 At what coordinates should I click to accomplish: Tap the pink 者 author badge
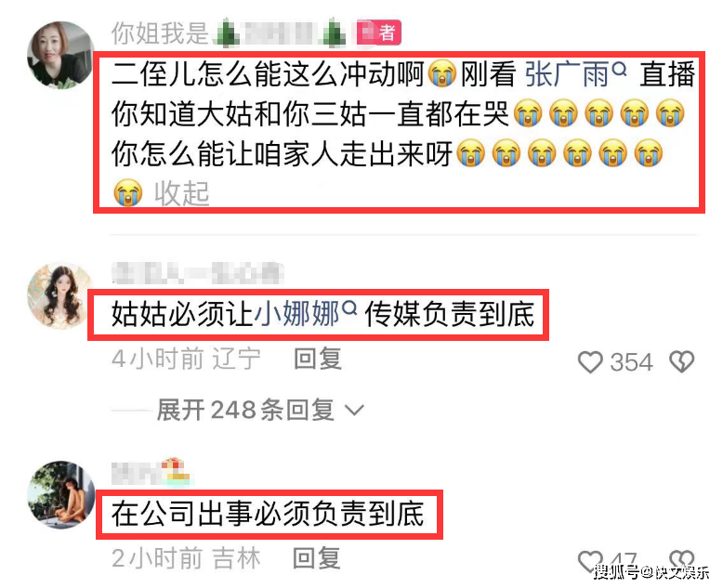[x=379, y=33]
